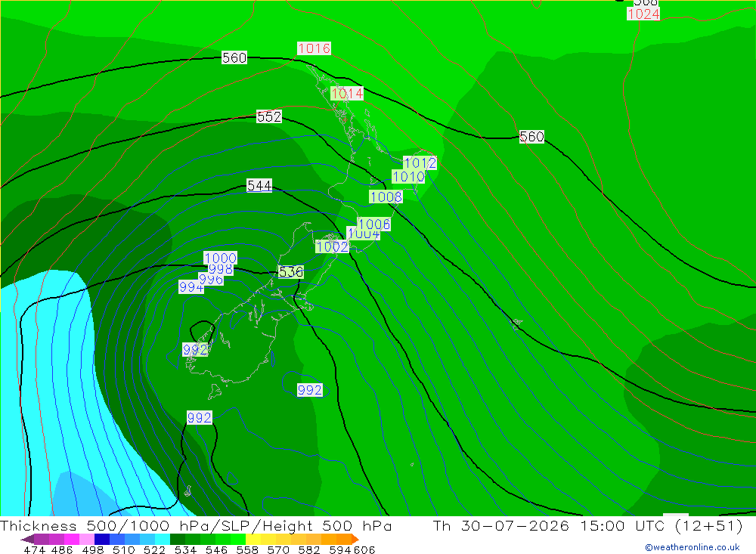Click the legend value 474
Screen dimensions: 756x554
click(x=34, y=550)
